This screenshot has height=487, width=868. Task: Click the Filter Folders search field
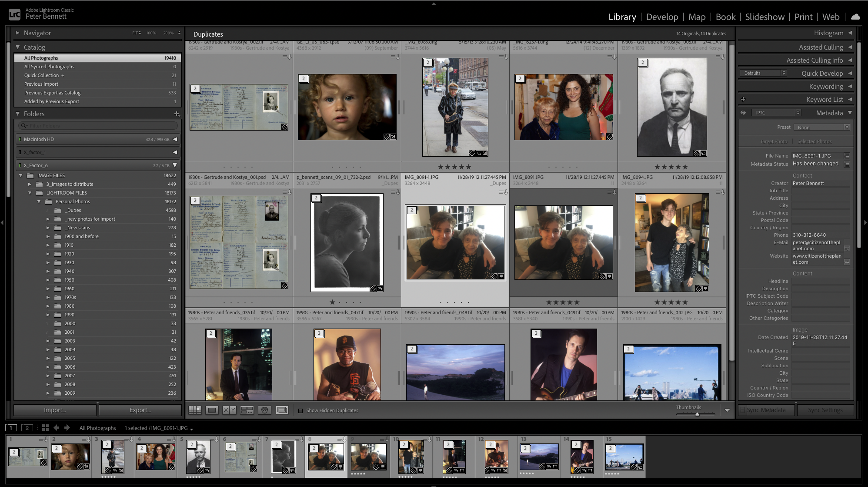tap(98, 126)
